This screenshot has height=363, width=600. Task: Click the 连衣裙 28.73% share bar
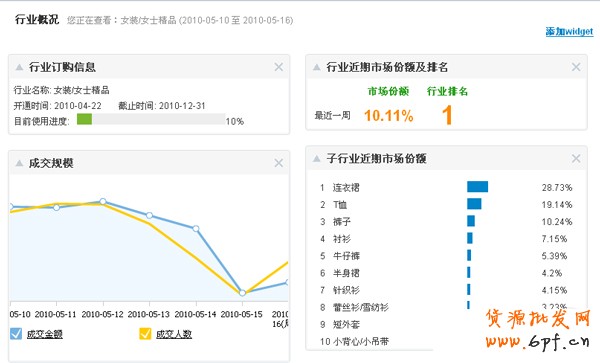coord(477,187)
